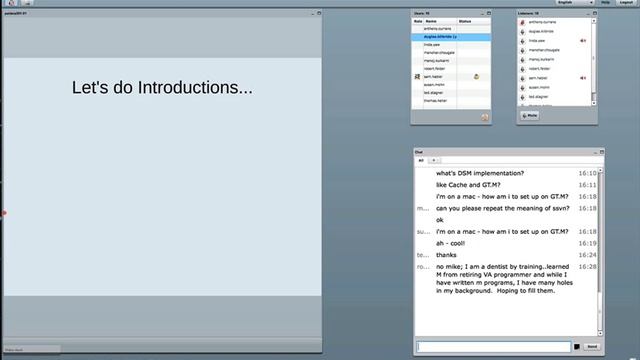
Task: Select anthony.durrans in the Users list
Action: pyautogui.click(x=451, y=29)
